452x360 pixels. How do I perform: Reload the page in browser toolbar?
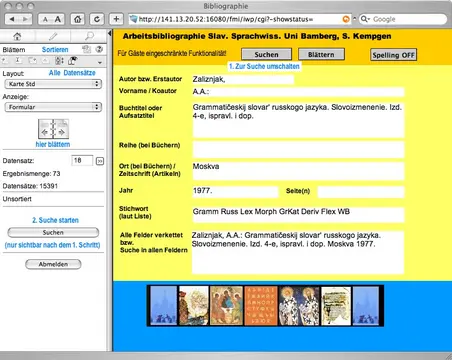pyautogui.click(x=97, y=19)
